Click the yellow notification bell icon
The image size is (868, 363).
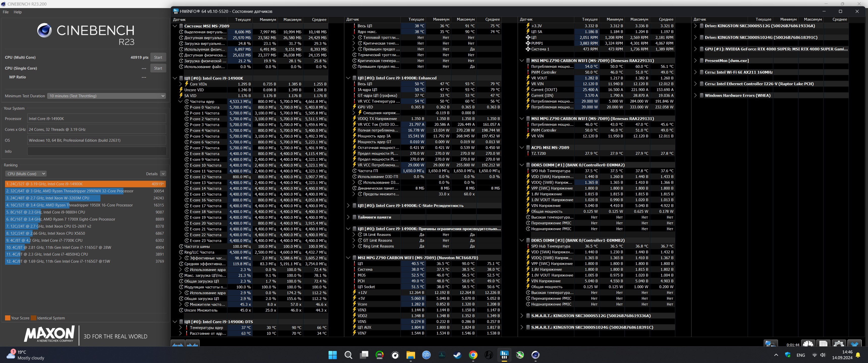coord(858,355)
